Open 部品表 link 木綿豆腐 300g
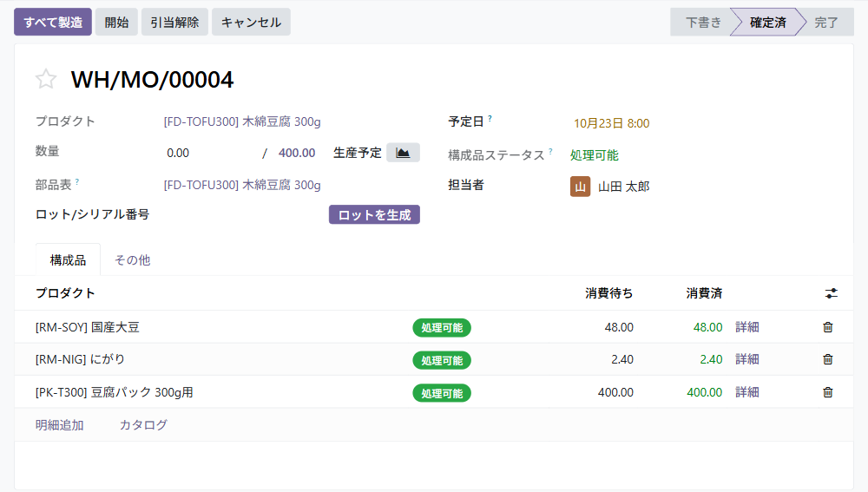The width and height of the screenshot is (868, 492). click(242, 185)
